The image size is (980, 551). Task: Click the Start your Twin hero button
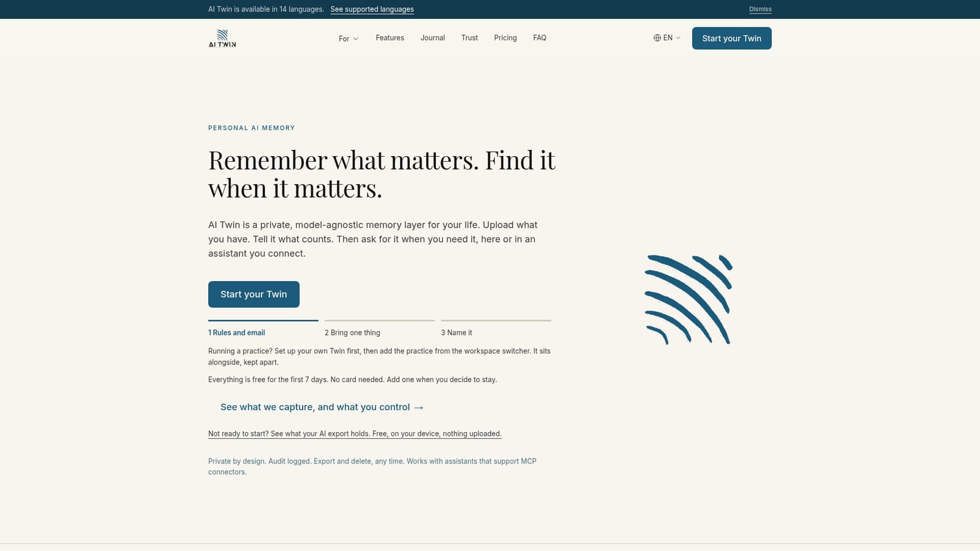(254, 294)
